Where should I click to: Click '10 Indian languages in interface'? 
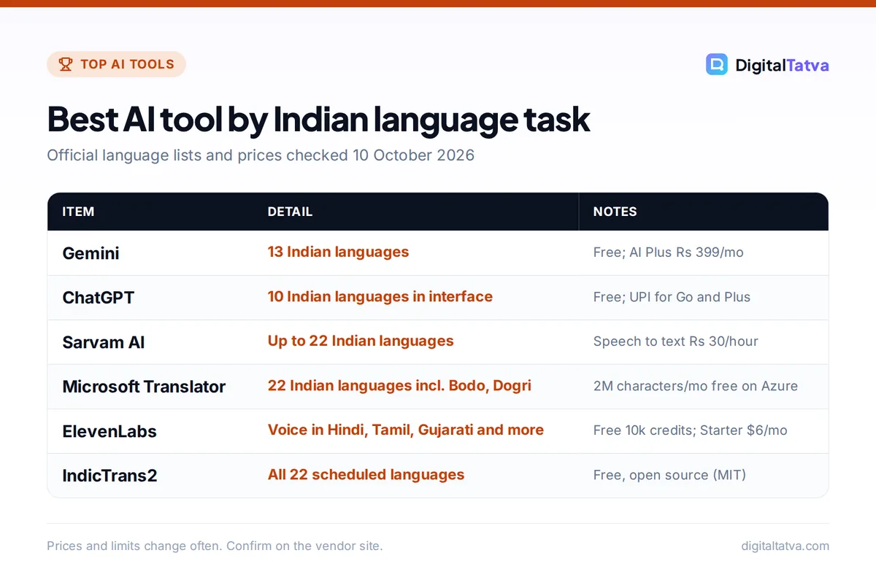click(380, 297)
